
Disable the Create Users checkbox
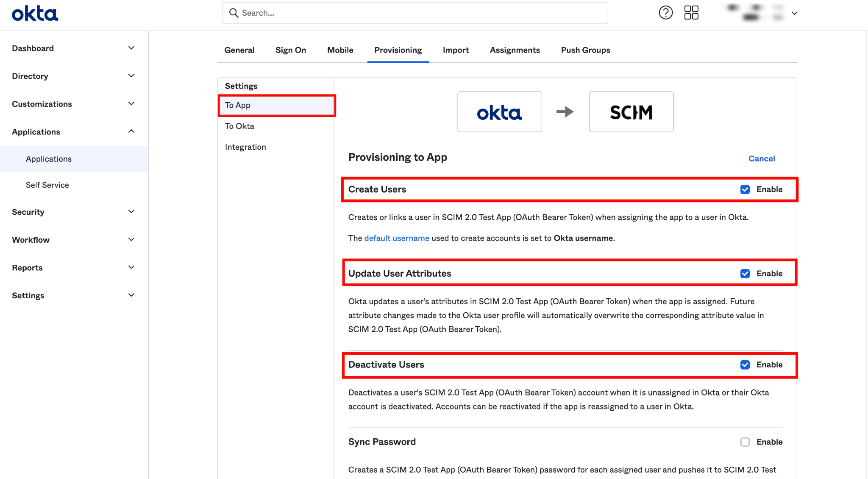745,190
